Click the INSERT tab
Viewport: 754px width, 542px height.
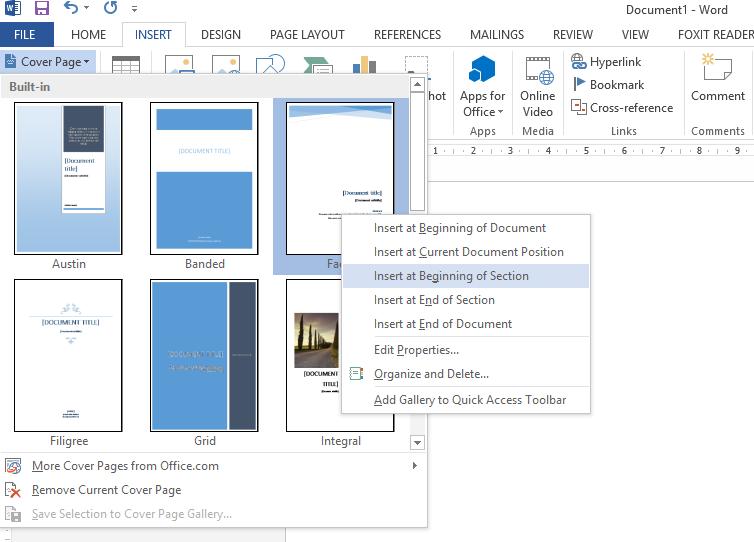pos(153,35)
